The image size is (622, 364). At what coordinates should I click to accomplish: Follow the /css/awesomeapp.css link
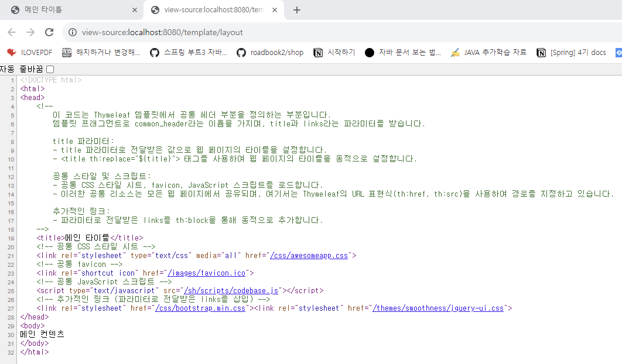309,255
